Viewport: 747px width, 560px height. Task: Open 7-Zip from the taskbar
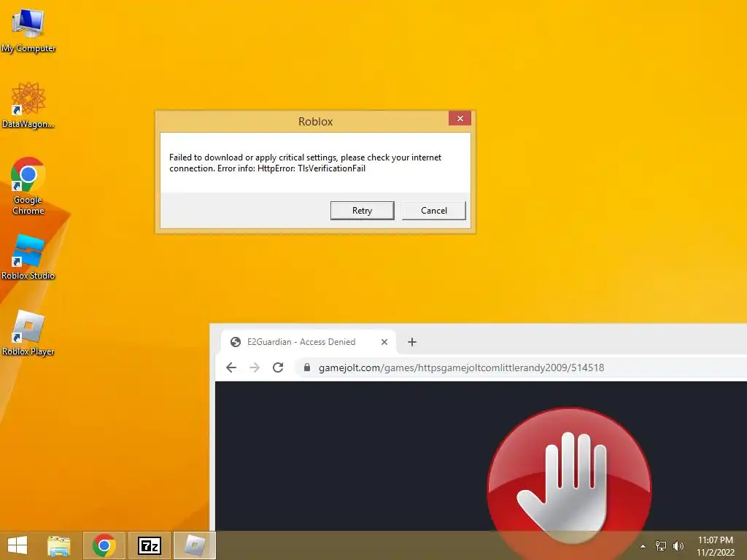[x=150, y=545]
